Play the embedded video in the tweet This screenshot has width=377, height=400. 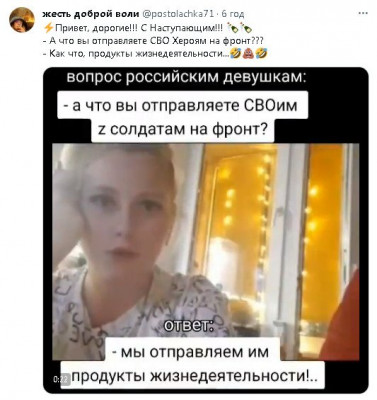[x=206, y=230]
